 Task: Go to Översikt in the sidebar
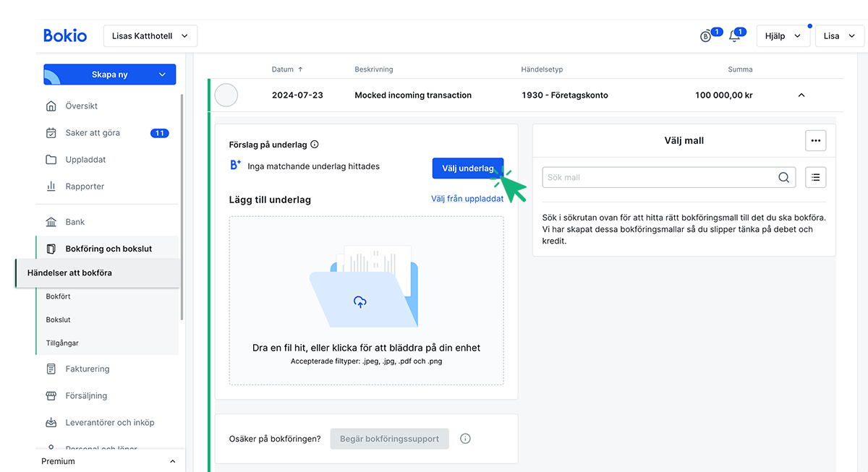(x=81, y=106)
